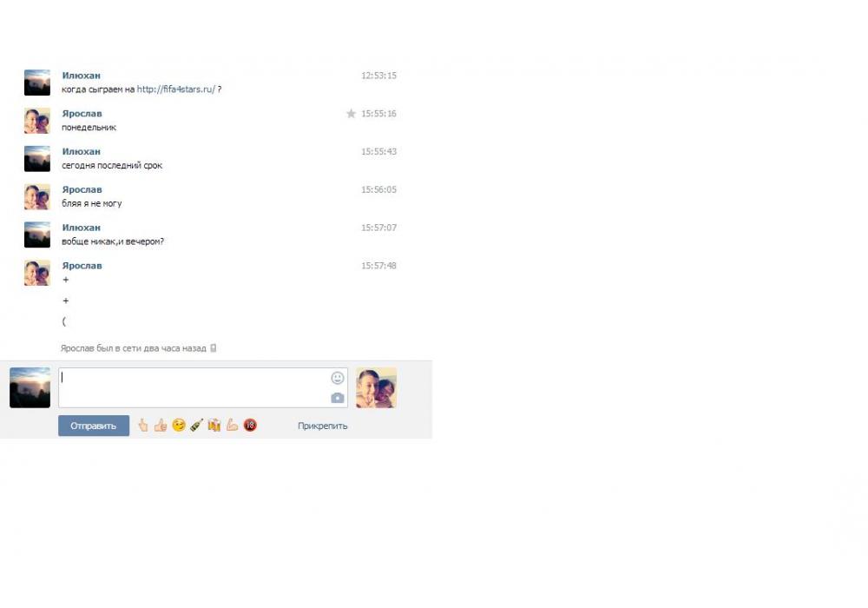The width and height of the screenshot is (868, 608).
Task: Click the camera photo attachment icon
Action: click(338, 398)
